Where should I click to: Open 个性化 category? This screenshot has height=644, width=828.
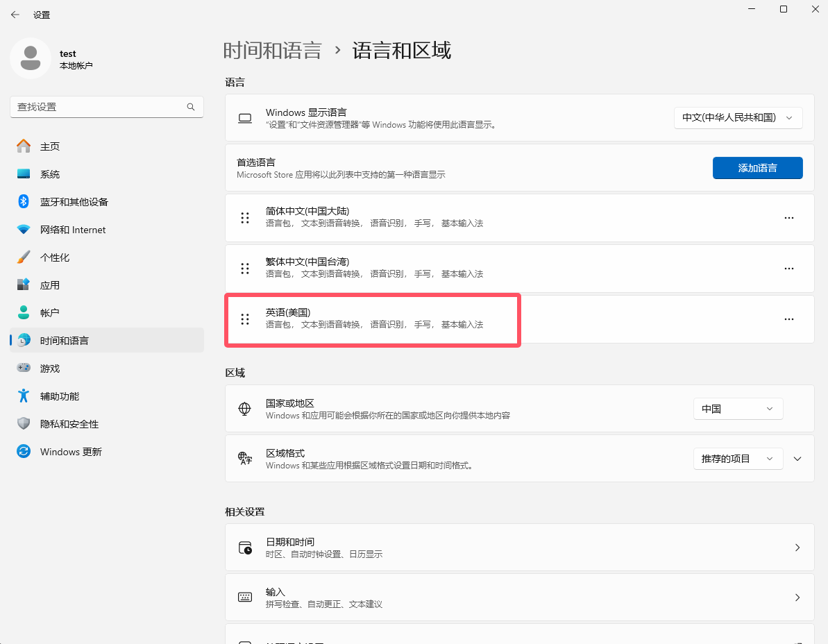pyautogui.click(x=107, y=257)
